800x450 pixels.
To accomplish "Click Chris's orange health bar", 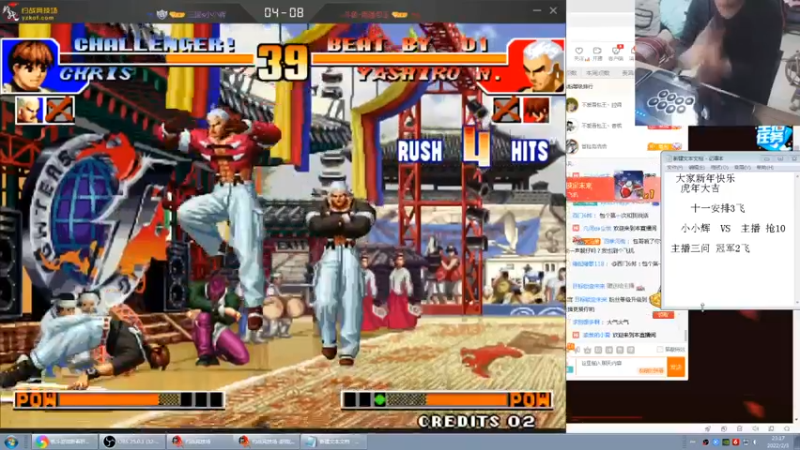I will (210, 59).
